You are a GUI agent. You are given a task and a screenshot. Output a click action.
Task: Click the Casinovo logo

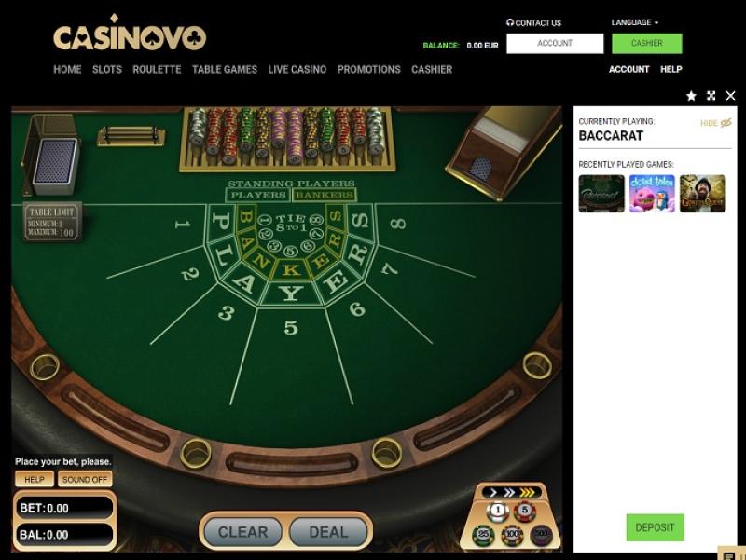coord(130,33)
